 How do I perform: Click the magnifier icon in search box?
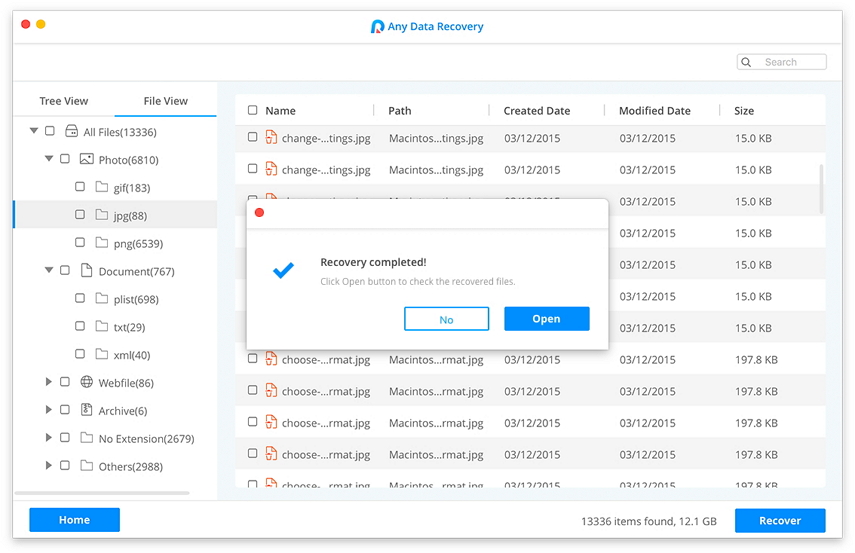(747, 62)
